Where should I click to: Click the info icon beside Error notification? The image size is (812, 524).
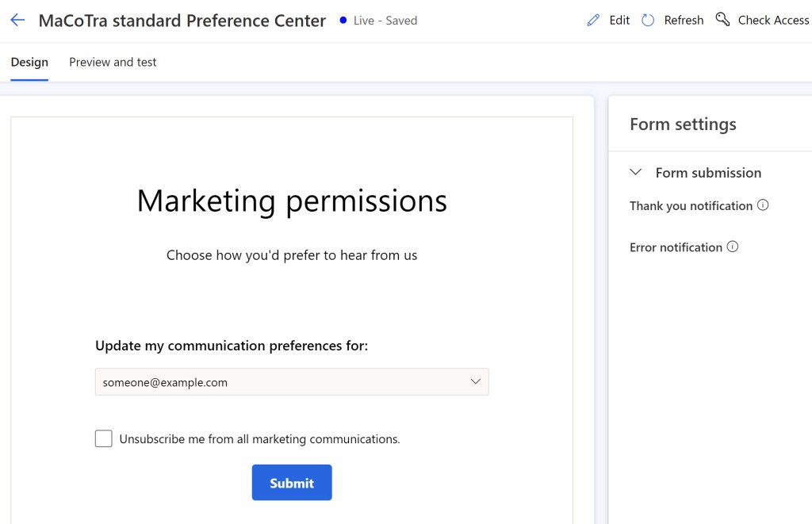click(733, 247)
